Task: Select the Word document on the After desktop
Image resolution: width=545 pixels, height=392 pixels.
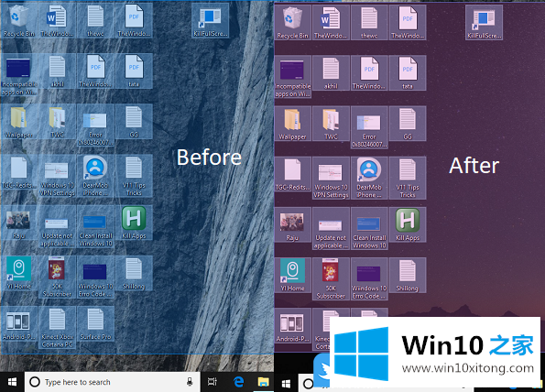Action: (x=331, y=22)
